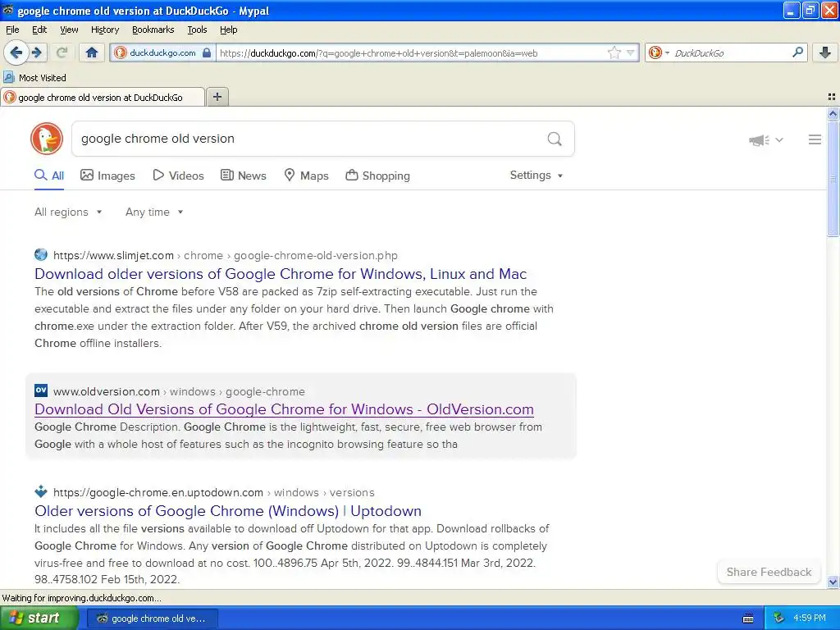Viewport: 840px width, 630px height.
Task: Click the Uptodown favicon
Action: [41, 491]
